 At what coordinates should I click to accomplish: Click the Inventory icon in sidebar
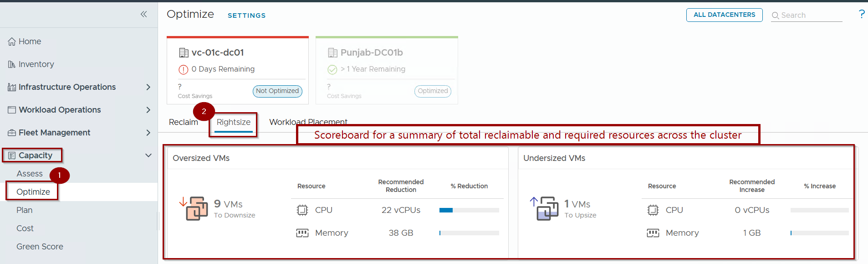[12, 64]
